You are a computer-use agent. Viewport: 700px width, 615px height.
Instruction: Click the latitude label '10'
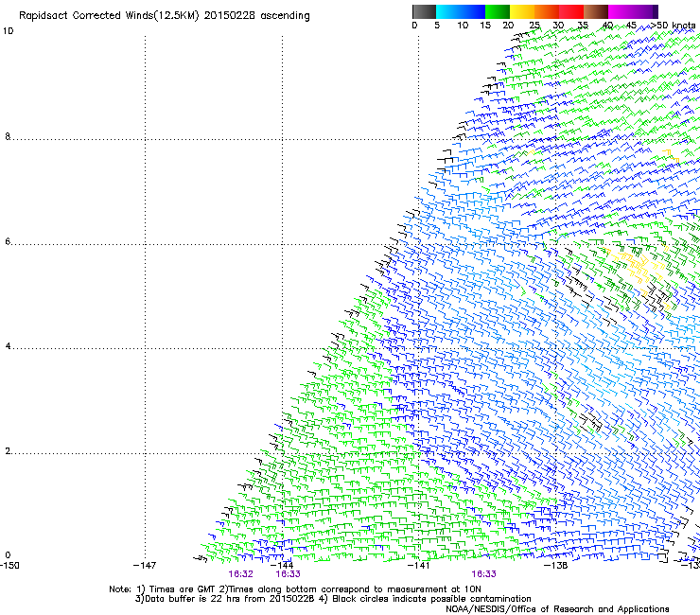point(8,31)
